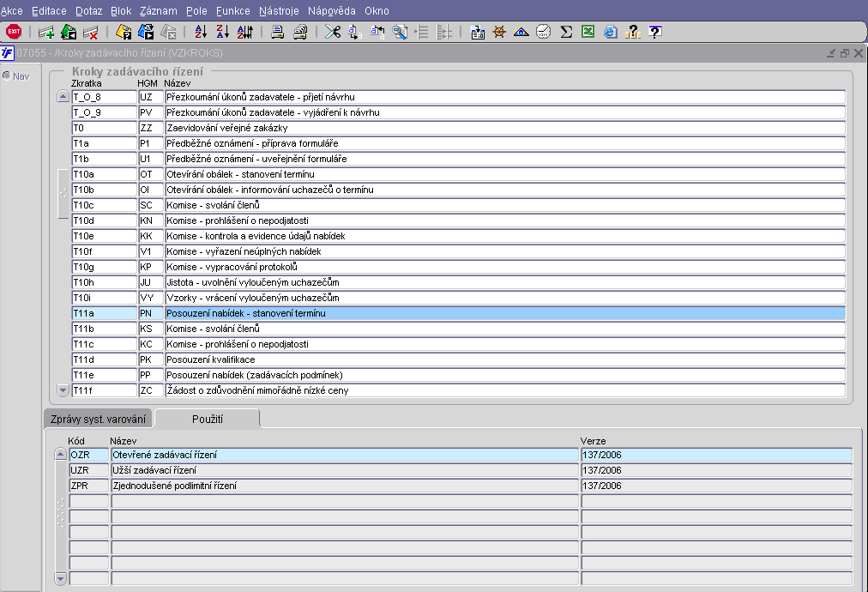Screen dimensions: 868x592
Task: Open the Dotaz menu
Action: (88, 10)
